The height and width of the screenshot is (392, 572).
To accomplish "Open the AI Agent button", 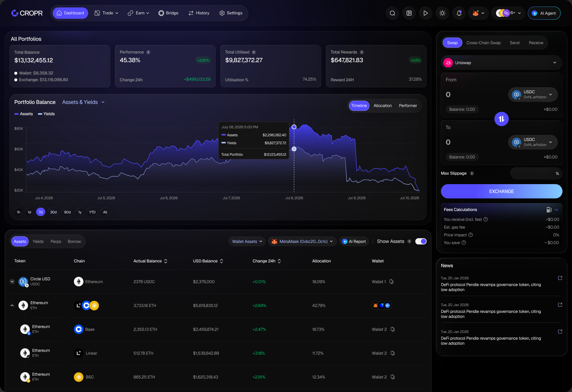I will pos(544,13).
